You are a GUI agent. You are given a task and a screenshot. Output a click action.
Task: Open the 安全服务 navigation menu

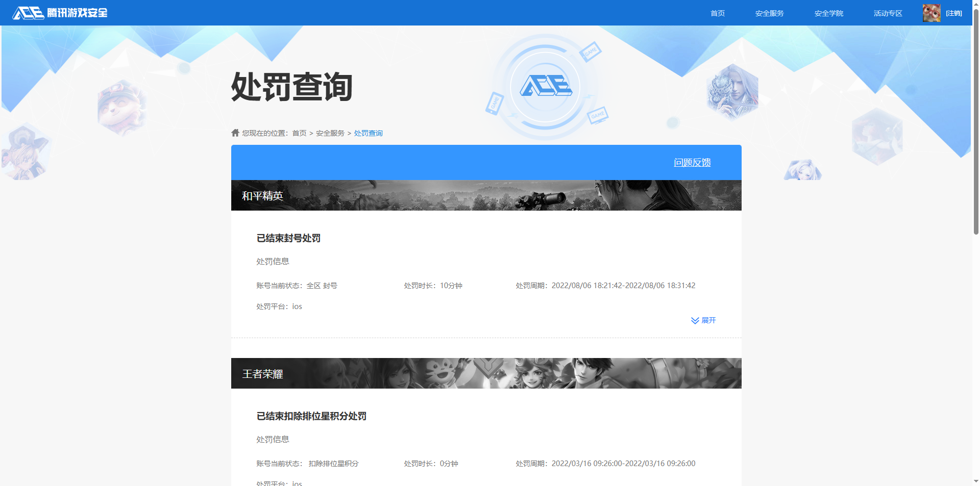click(x=769, y=13)
